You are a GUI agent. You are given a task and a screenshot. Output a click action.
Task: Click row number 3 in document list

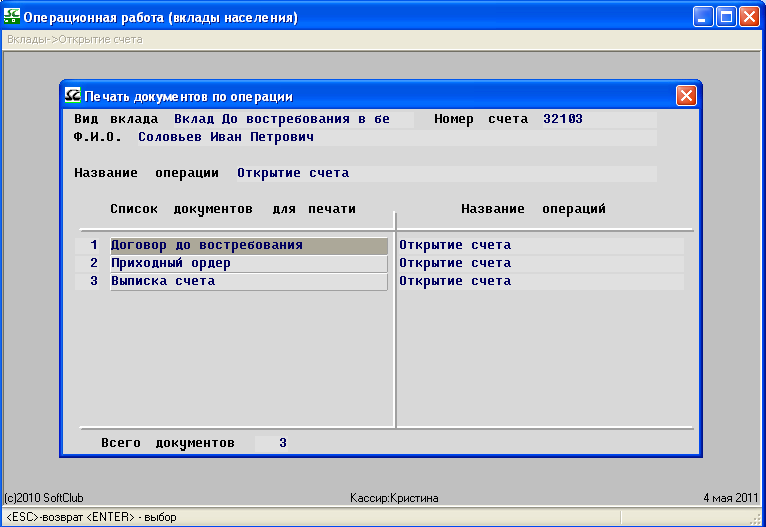click(x=87, y=281)
